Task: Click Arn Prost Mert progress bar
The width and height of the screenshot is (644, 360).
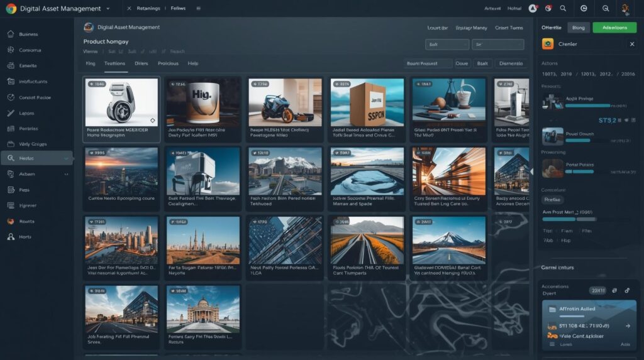Action: [x=569, y=219]
